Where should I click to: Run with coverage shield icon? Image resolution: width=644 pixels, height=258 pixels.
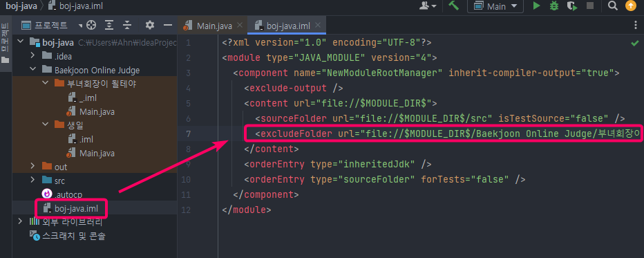pos(571,6)
